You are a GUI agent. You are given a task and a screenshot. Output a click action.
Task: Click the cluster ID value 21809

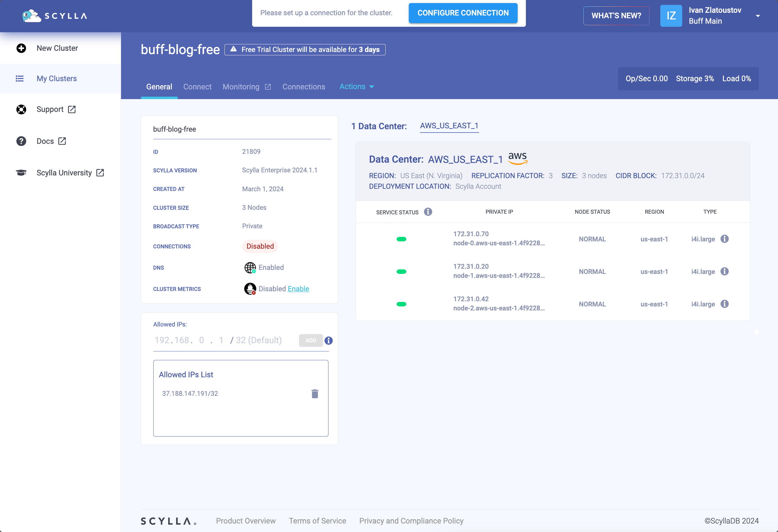click(251, 152)
